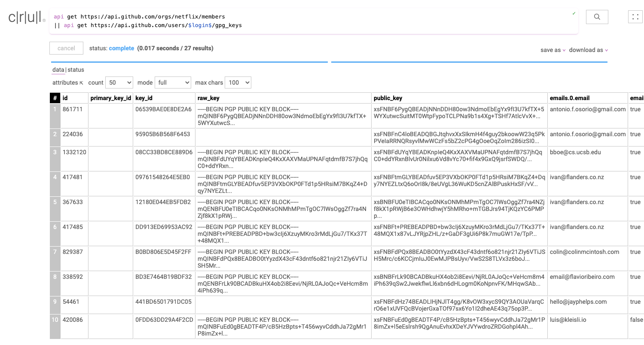644x345 pixels.
Task: Open the max chars dropdown
Action: point(238,82)
